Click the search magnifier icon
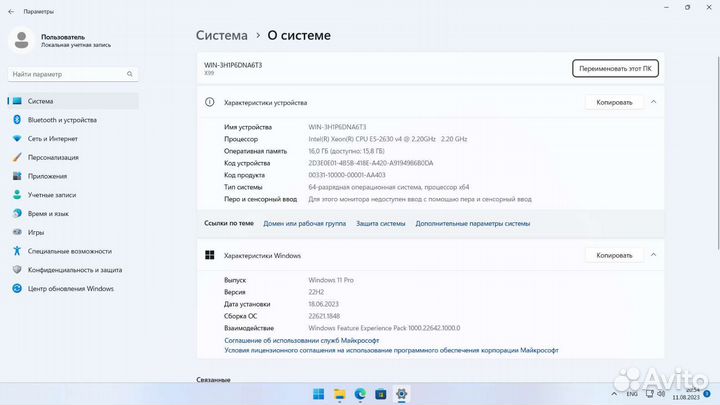720x405 pixels. click(x=130, y=74)
